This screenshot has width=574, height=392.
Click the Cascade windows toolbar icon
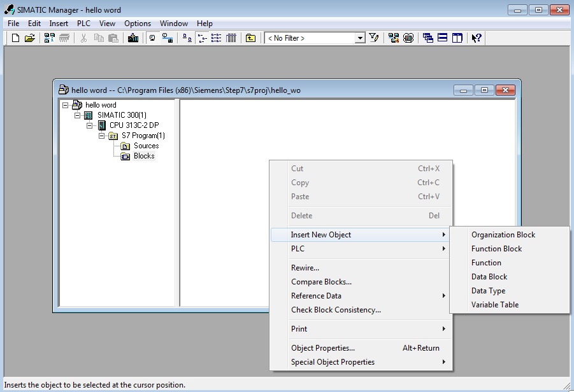coord(428,38)
